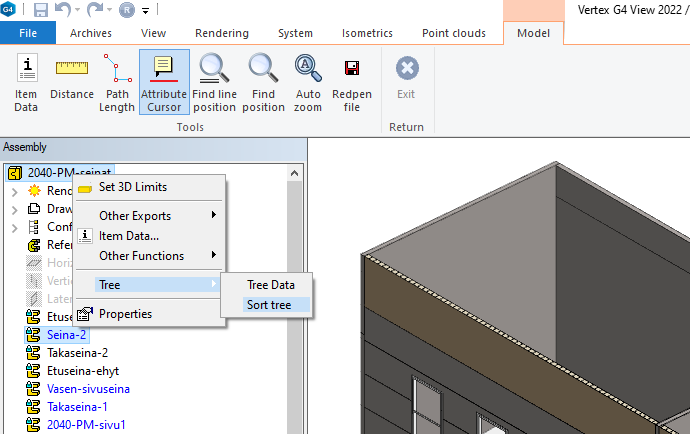This screenshot has height=434, width=690.
Task: Click the Save icon in title bar
Action: pos(41,10)
